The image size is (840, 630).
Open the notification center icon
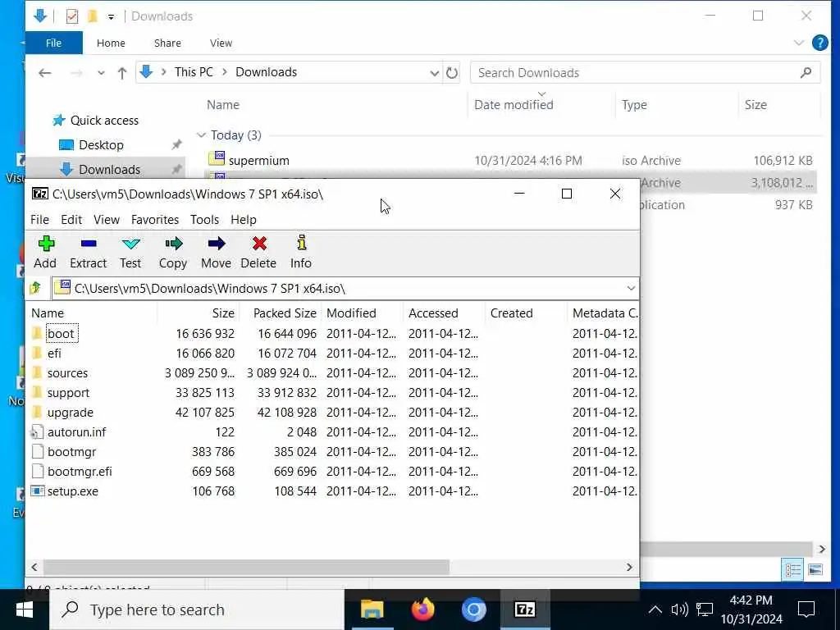[x=806, y=609]
